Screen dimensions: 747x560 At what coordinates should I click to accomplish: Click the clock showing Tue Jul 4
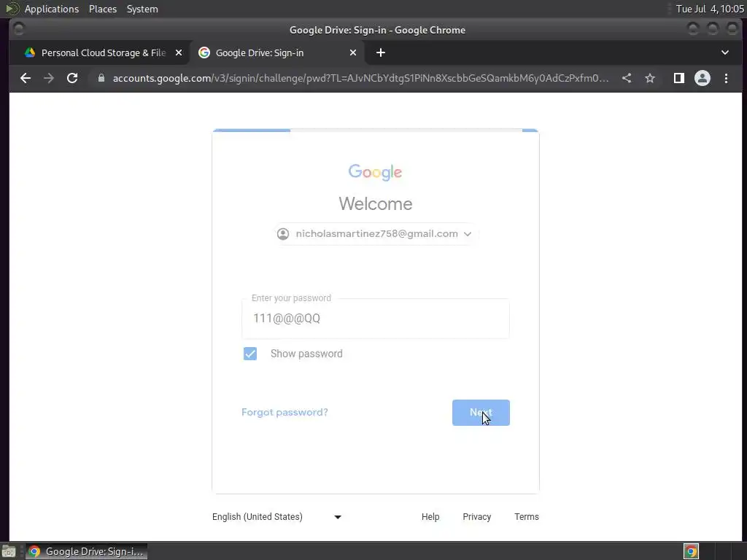pyautogui.click(x=710, y=9)
